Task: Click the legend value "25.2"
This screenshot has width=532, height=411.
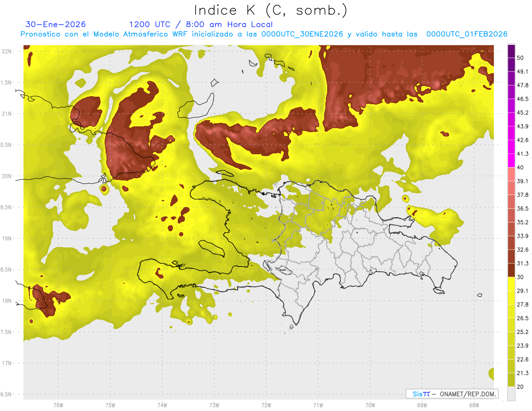Action: tap(523, 332)
